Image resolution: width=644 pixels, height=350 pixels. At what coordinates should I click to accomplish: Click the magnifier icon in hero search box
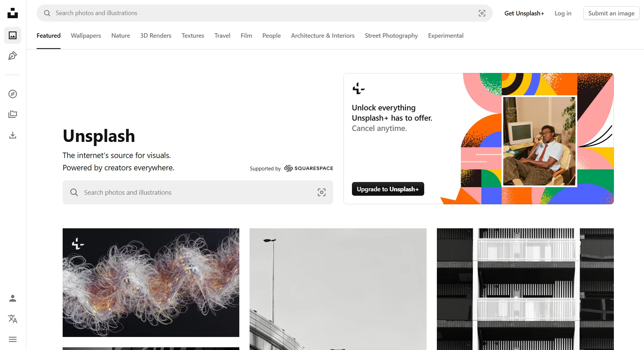[74, 192]
